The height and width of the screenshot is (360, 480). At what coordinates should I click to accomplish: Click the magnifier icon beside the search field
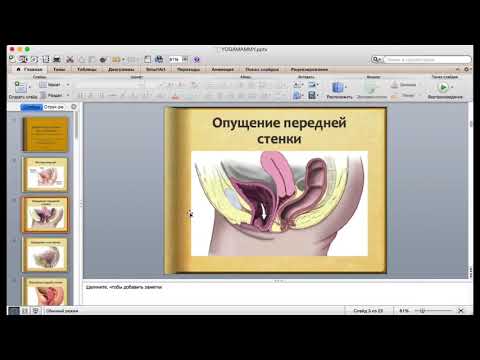tap(376, 59)
